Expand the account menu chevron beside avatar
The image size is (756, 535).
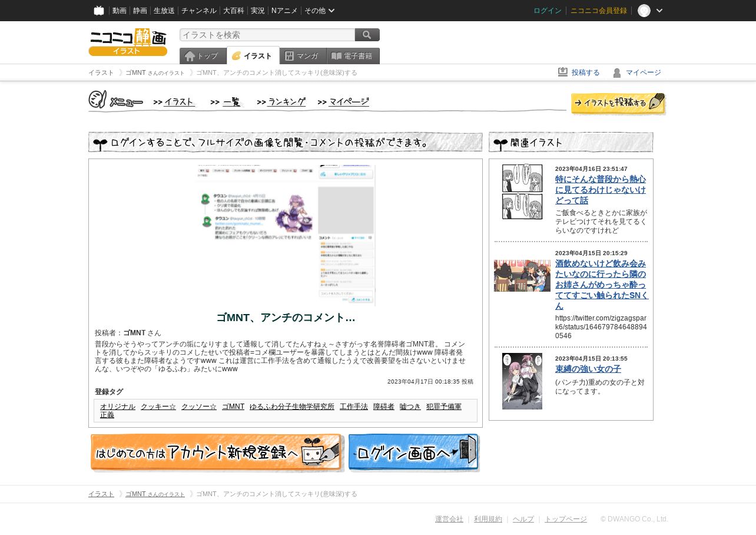point(659,11)
